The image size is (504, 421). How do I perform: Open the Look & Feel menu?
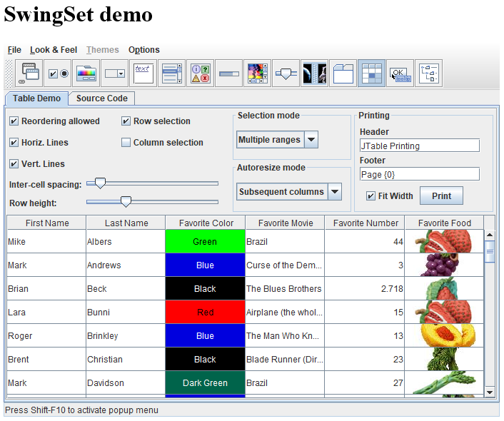(x=54, y=50)
